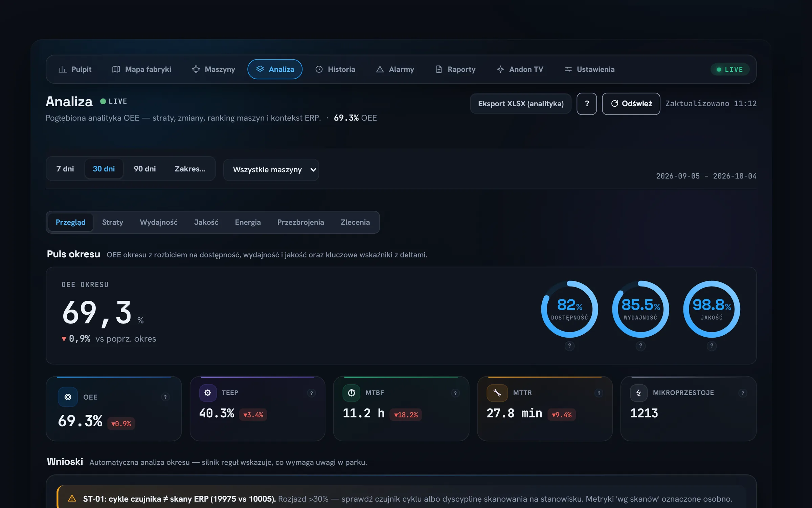Click the Mikroprzestoje lightning icon

(x=639, y=393)
